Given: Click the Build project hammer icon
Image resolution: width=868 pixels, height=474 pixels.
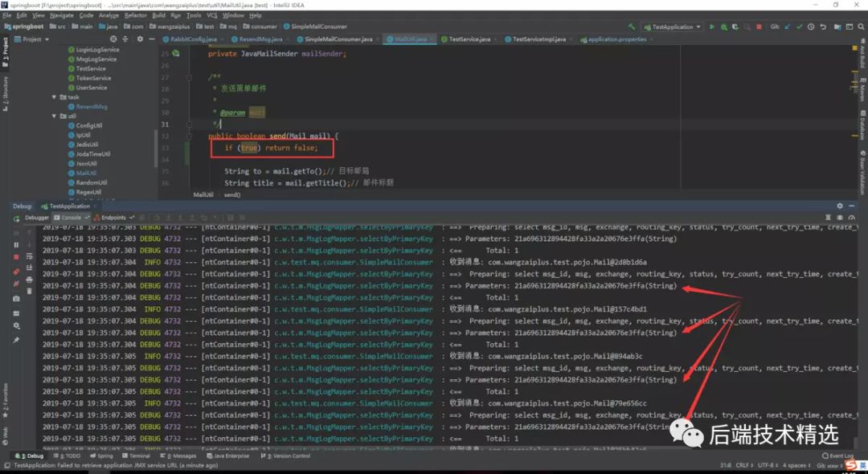Looking at the screenshot, I should coord(632,27).
